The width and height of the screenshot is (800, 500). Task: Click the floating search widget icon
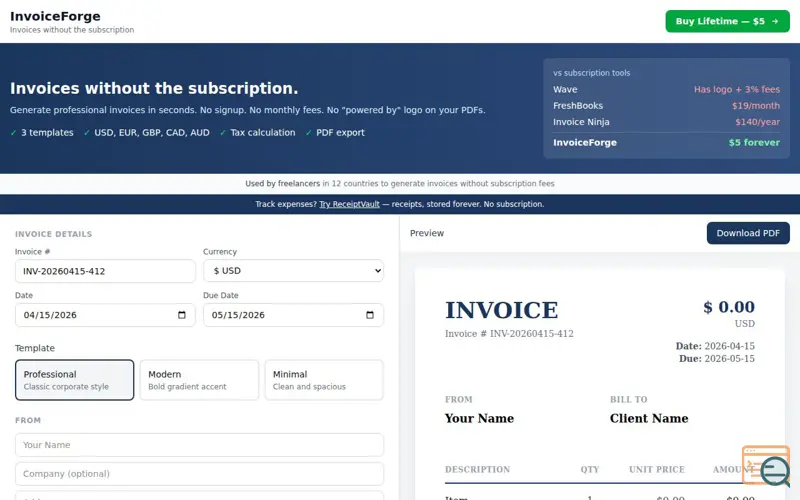[x=766, y=465]
